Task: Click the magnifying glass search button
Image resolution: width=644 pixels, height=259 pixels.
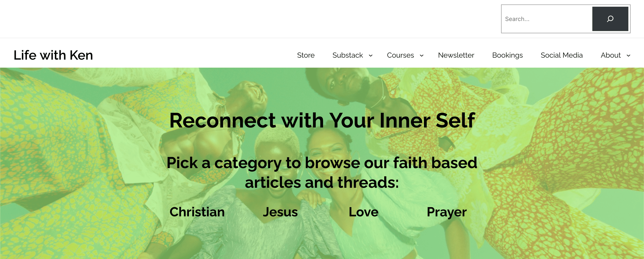Action: [610, 19]
